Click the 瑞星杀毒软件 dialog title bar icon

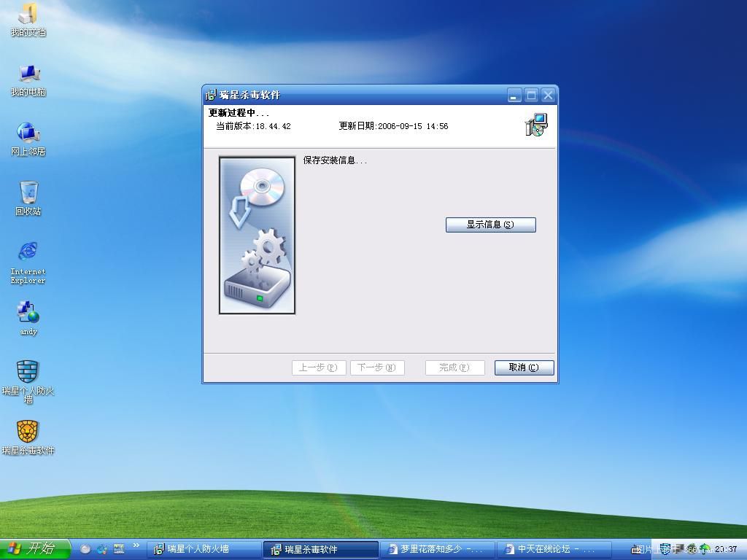tap(211, 95)
